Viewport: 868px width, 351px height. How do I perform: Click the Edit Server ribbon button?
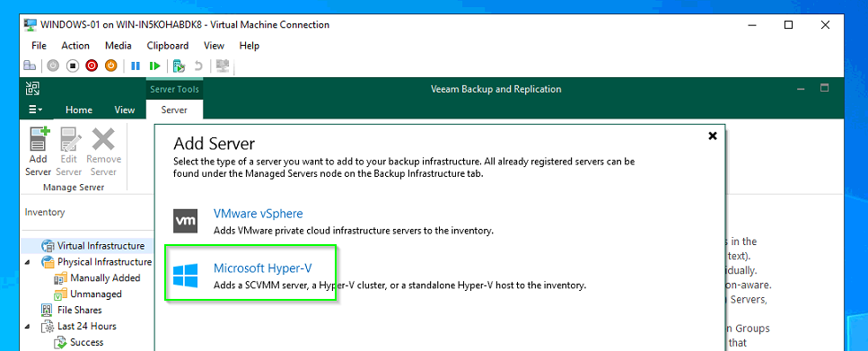coord(68,152)
